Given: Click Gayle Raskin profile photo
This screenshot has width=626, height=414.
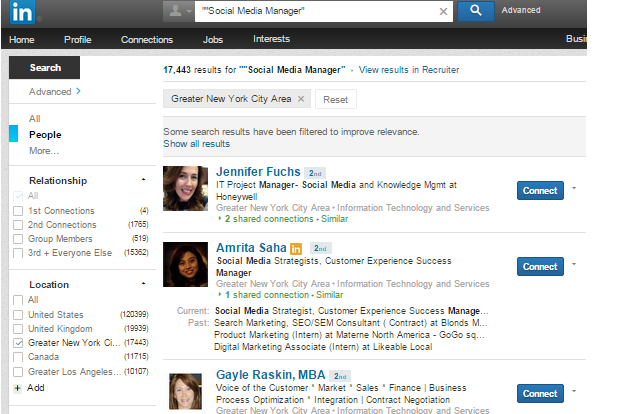Looking at the screenshot, I should tap(185, 391).
